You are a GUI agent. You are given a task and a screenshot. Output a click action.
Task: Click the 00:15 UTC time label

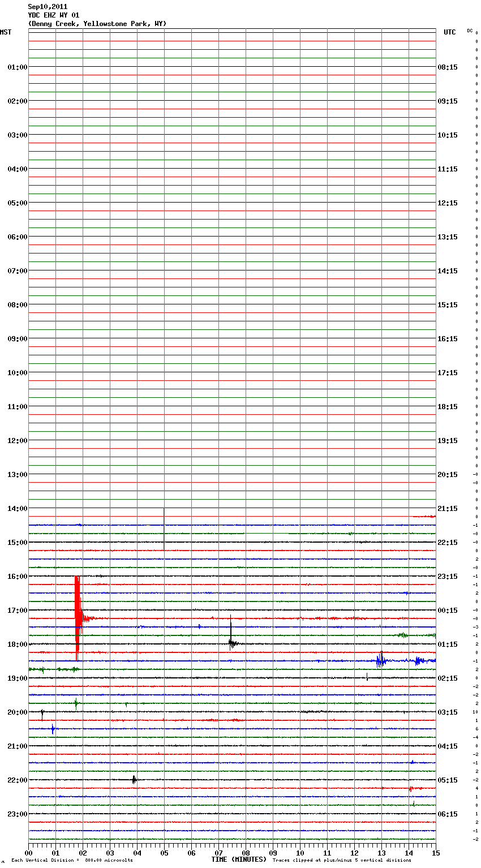pyautogui.click(x=448, y=611)
